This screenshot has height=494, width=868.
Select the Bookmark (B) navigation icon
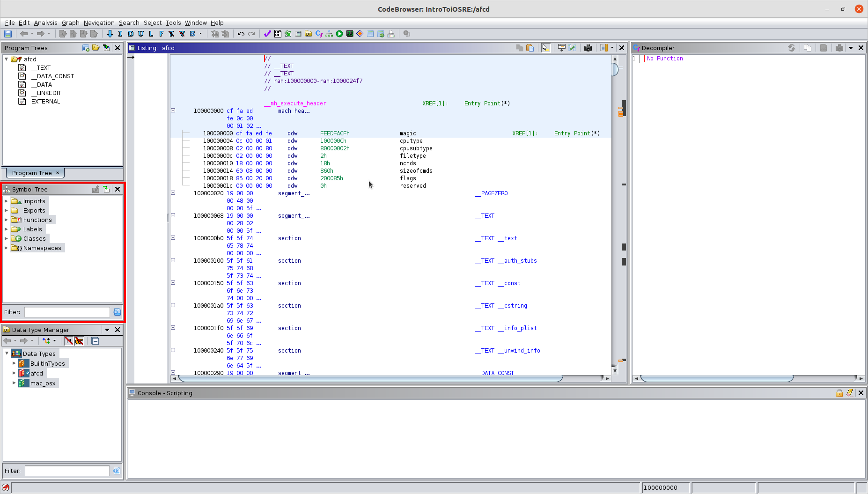(192, 34)
